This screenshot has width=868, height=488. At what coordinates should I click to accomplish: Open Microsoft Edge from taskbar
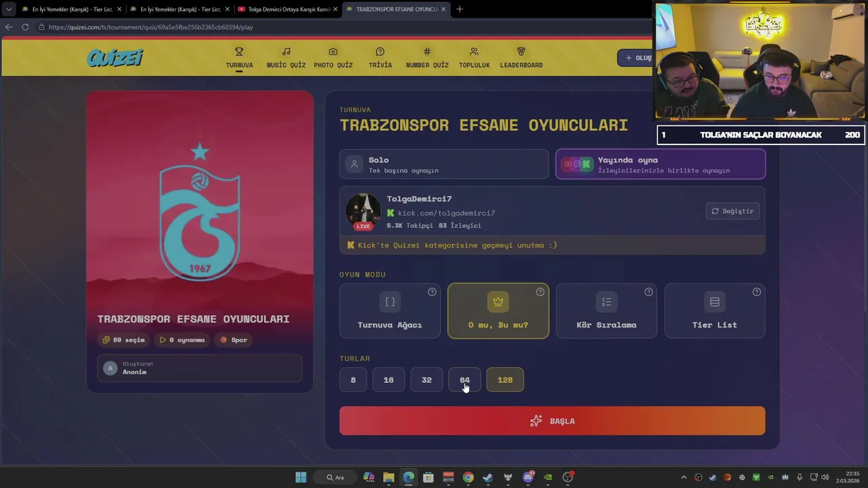[x=408, y=477]
